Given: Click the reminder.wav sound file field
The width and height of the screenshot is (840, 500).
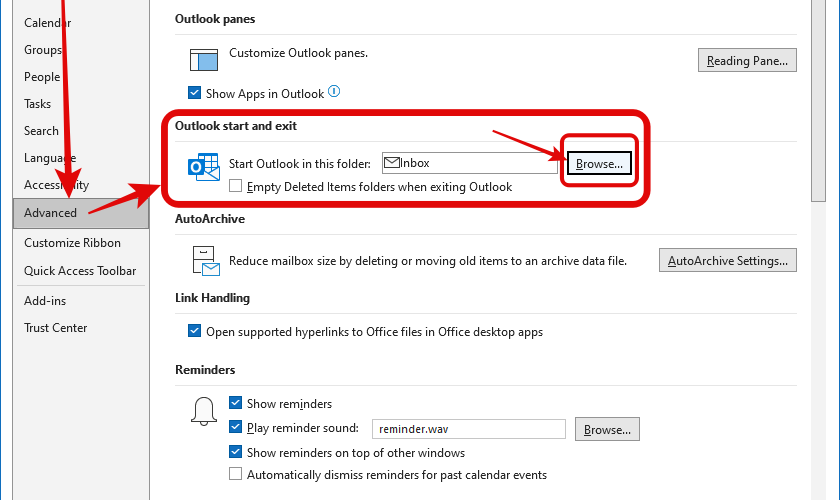Looking at the screenshot, I should coord(469,429).
